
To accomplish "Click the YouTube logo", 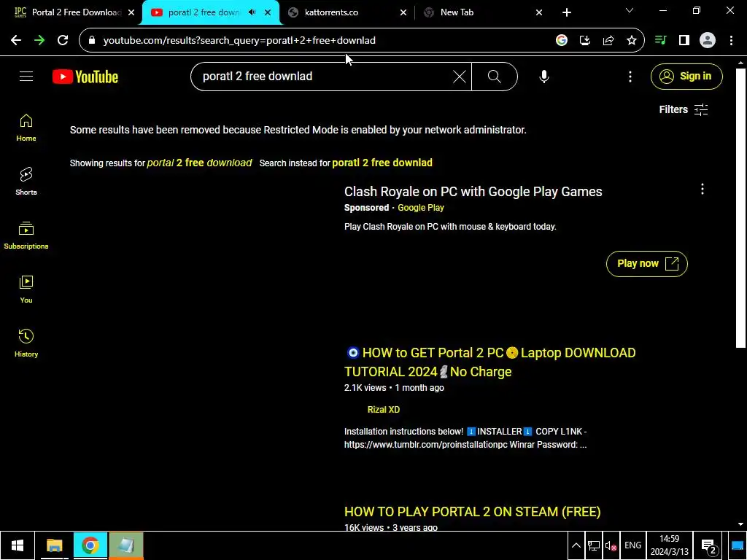I will 85,77.
